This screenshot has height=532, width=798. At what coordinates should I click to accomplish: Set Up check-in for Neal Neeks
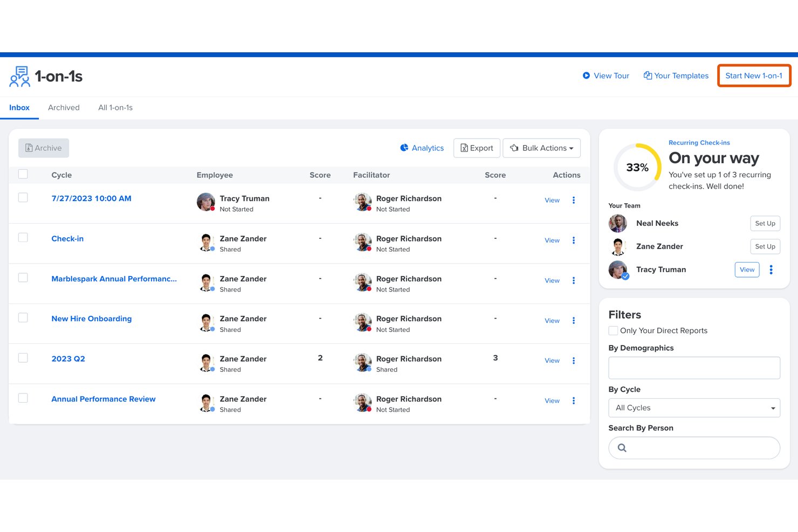[765, 223]
